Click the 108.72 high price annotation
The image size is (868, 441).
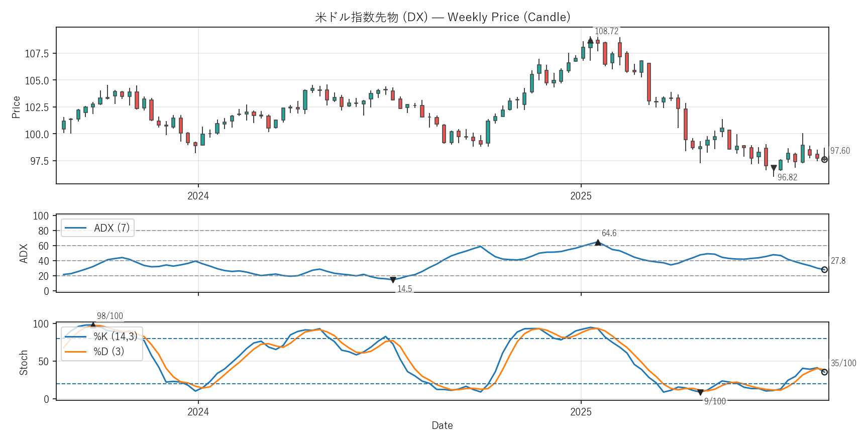tap(606, 31)
